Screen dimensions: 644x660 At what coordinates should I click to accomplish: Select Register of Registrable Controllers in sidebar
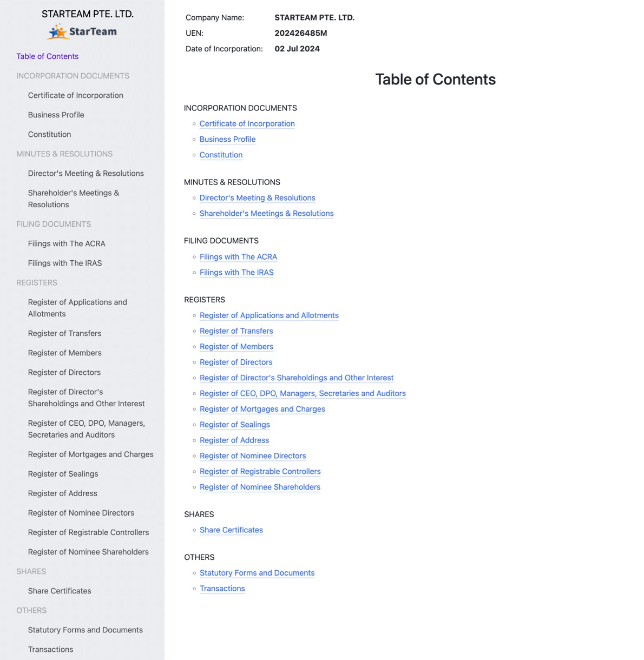88,532
